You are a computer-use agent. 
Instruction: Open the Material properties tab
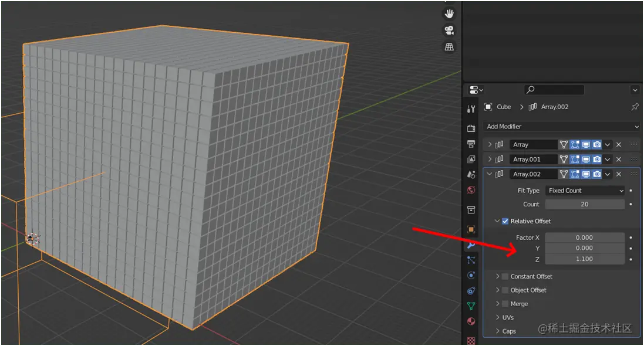(470, 321)
